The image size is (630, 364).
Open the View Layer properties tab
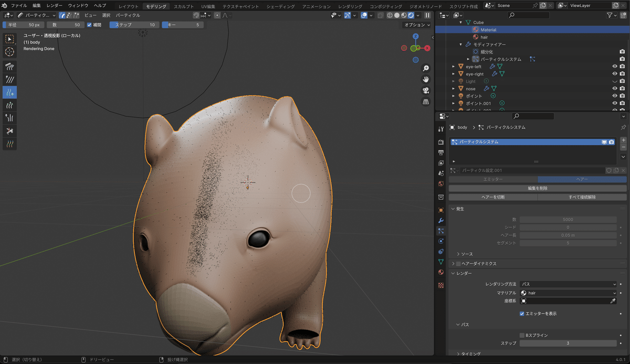click(441, 163)
